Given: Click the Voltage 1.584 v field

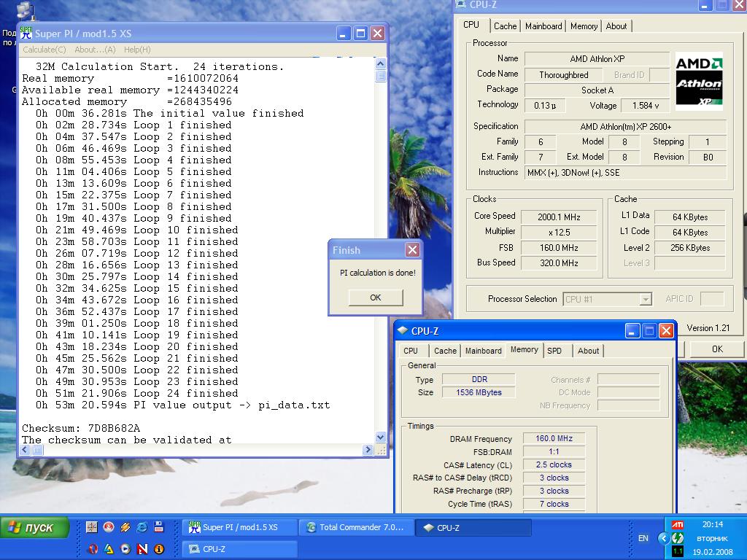Looking at the screenshot, I should pyautogui.click(x=645, y=106).
